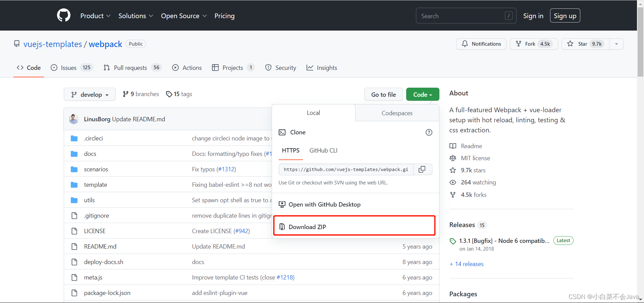Open the Security tab
The height and width of the screenshot is (303, 644).
point(281,68)
